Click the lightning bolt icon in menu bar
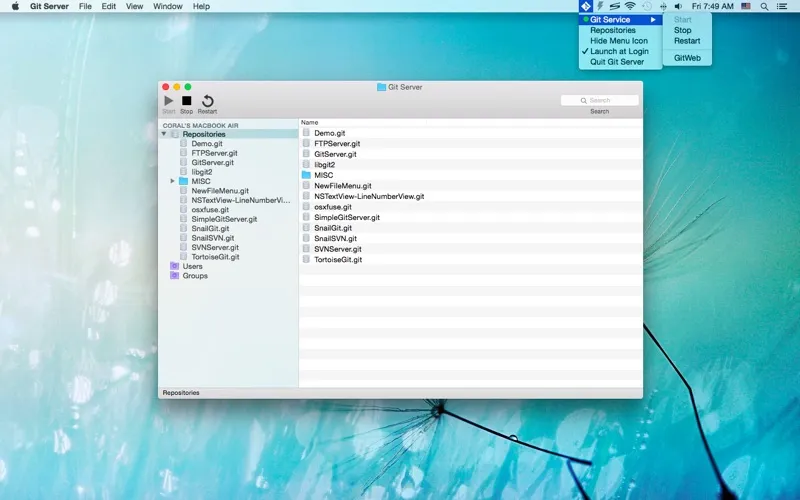Viewport: 800px width, 500px height. 601,6
